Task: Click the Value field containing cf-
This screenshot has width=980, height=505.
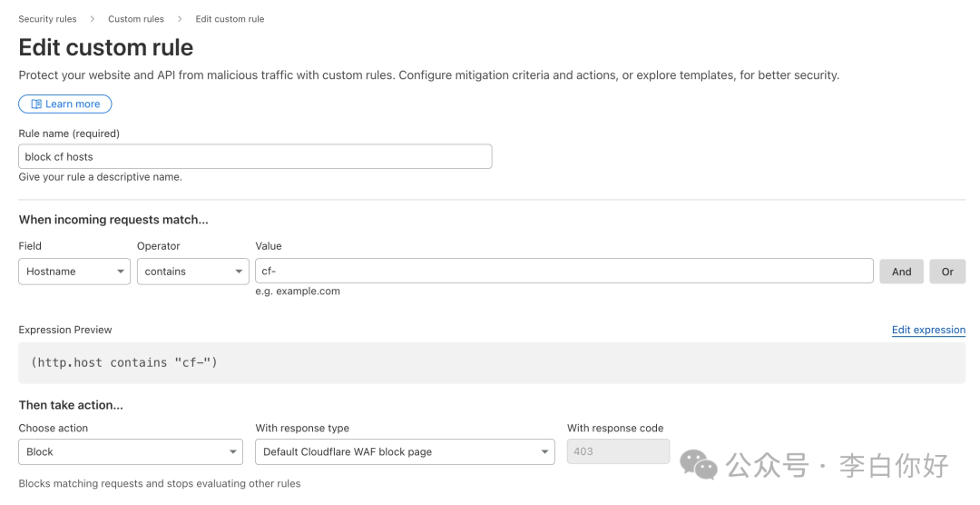Action: pos(563,272)
